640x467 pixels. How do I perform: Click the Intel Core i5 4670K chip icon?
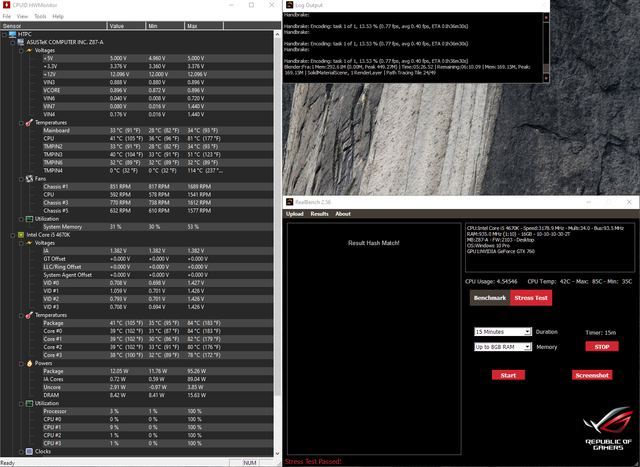point(21,235)
